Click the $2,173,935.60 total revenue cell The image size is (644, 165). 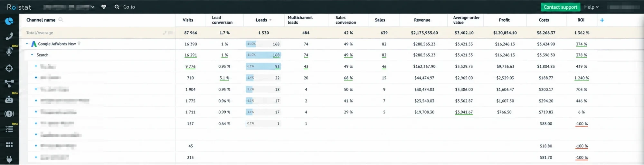coord(424,33)
